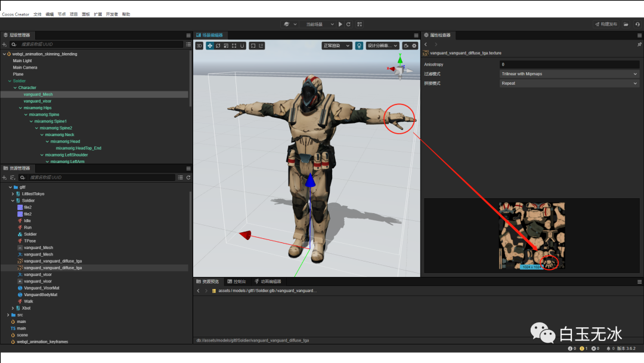The width and height of the screenshot is (644, 363).
Task: Click the pin icon in inspector panel
Action: coord(639,45)
